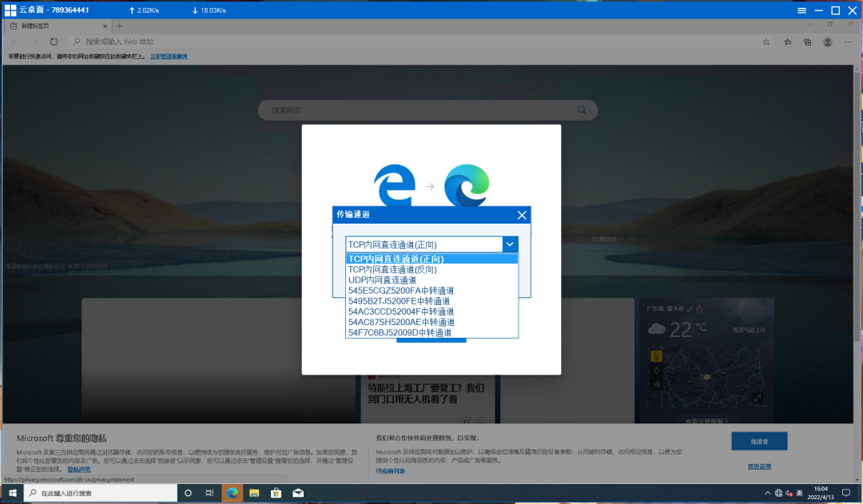Screen dimensions: 863x504
Task: Open 管理设置 link
Action: click(x=759, y=466)
